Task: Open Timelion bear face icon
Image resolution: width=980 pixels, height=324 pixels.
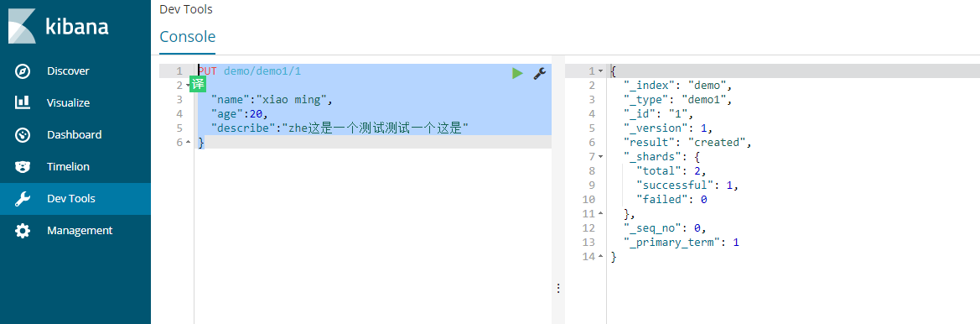Action: (x=23, y=167)
